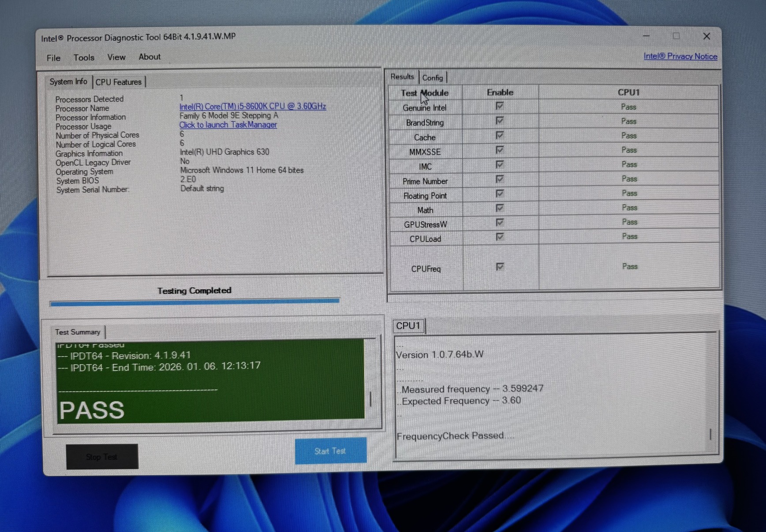This screenshot has width=766, height=532.
Task: Toggle the BrandString test checkbox
Action: (x=500, y=120)
